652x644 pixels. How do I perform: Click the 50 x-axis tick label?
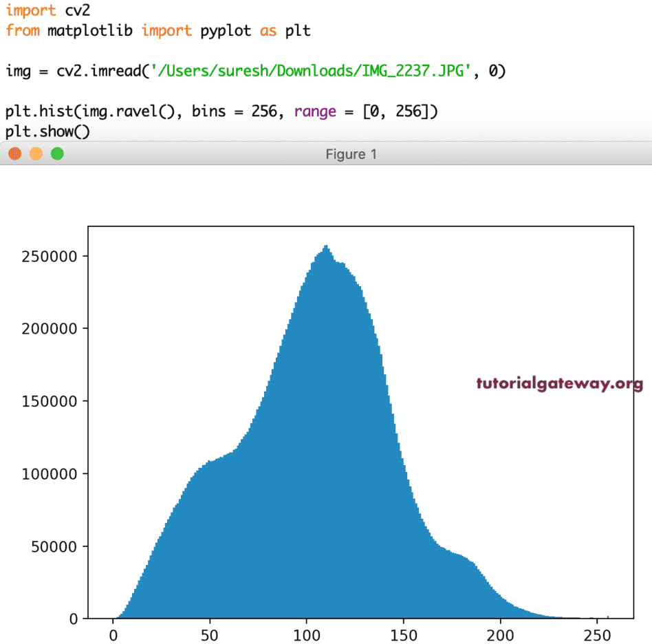point(210,635)
